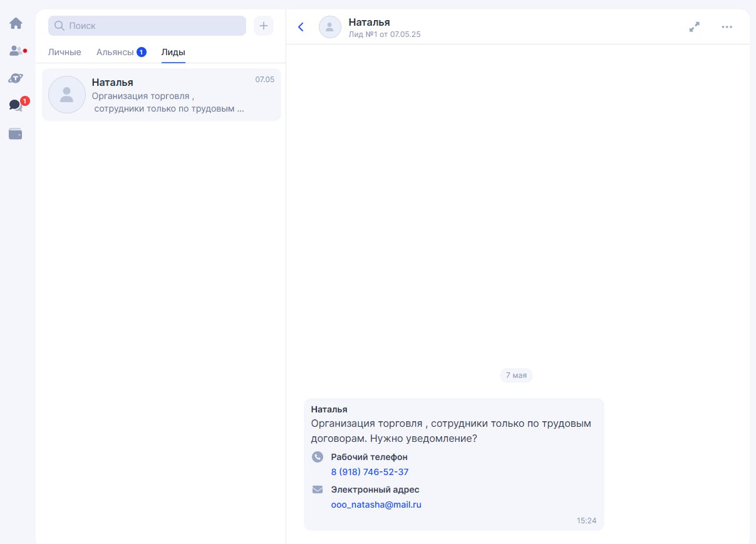Click the envelope icon beside Электронный адрес
The height and width of the screenshot is (544, 756).
coord(318,489)
